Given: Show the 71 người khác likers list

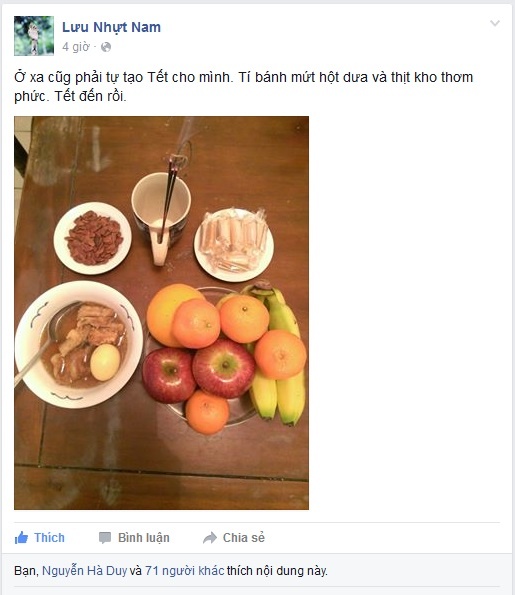Looking at the screenshot, I should pos(184,571).
